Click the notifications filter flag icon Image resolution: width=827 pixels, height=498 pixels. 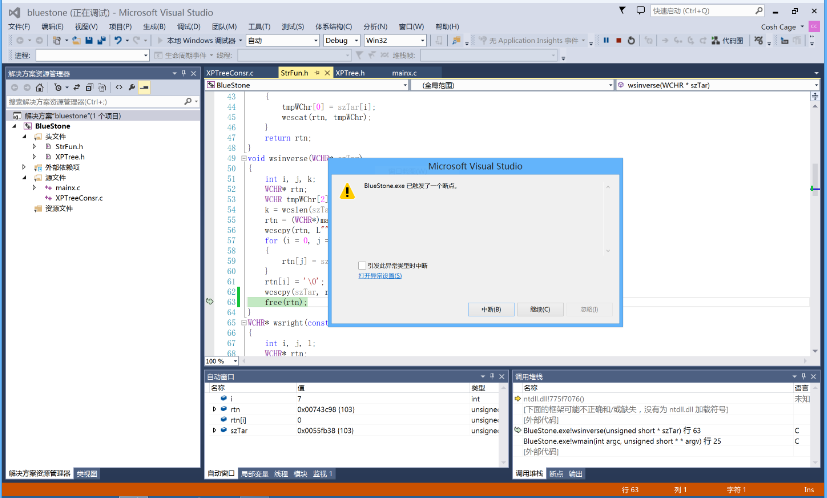pyautogui.click(x=622, y=11)
